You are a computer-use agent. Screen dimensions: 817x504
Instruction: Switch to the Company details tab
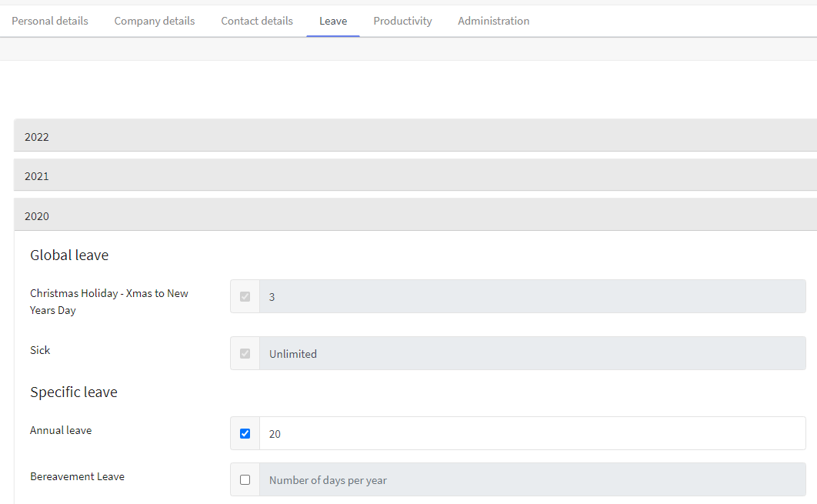point(155,21)
